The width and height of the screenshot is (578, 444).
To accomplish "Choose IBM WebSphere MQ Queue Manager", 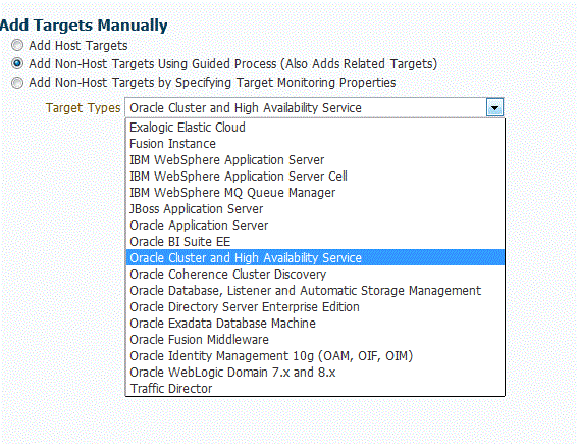I will pos(315,192).
